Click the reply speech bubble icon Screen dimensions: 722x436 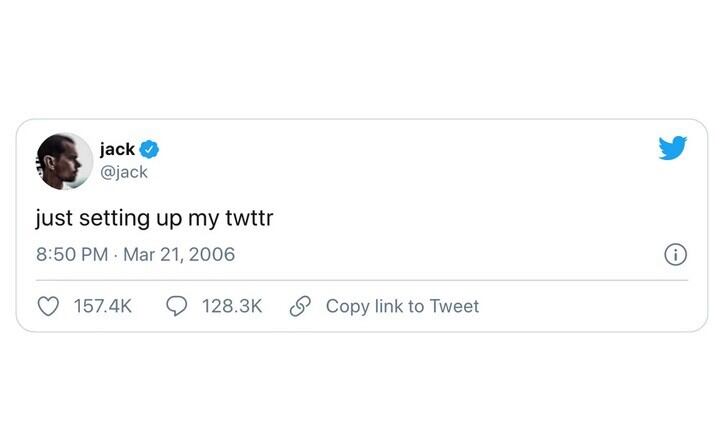pyautogui.click(x=176, y=306)
